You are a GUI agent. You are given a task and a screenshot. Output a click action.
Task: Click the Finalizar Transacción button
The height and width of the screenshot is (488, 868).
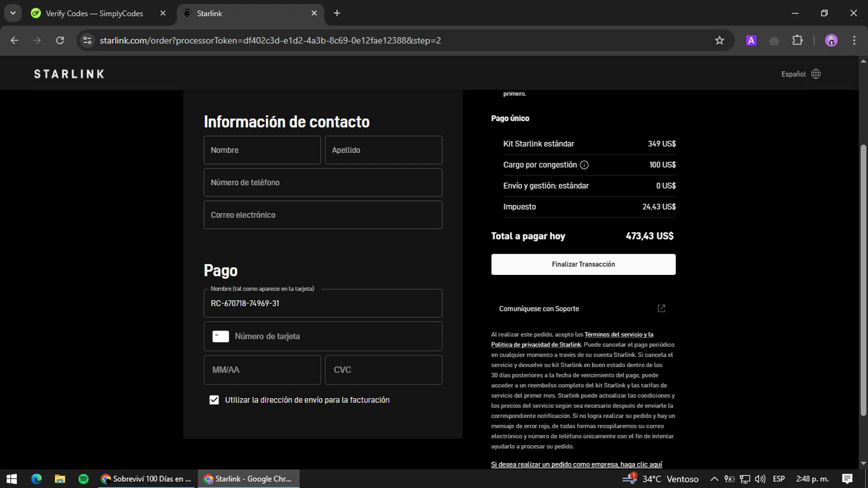point(583,265)
